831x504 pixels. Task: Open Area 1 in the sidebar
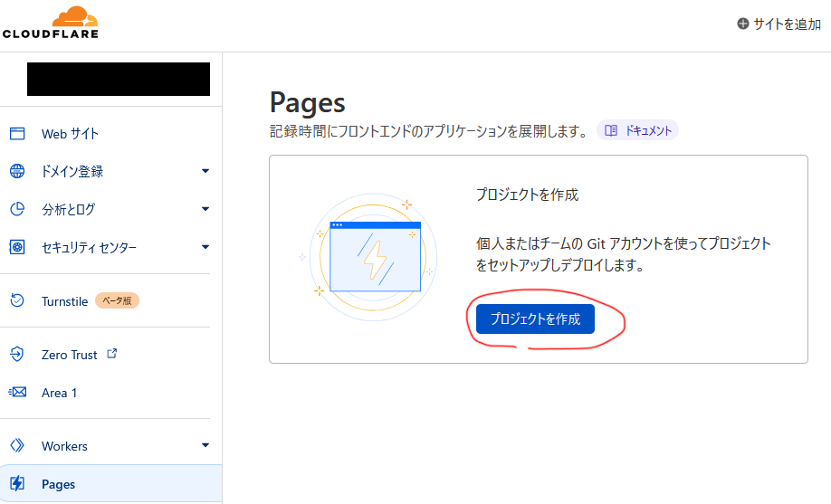[60, 393]
